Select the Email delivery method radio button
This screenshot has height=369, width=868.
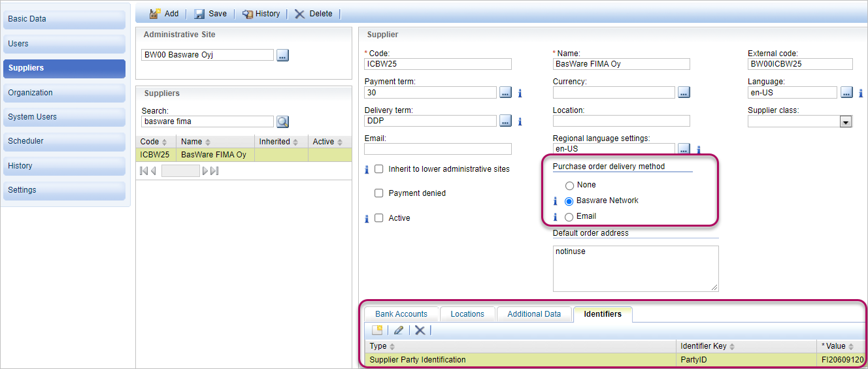[x=569, y=217]
